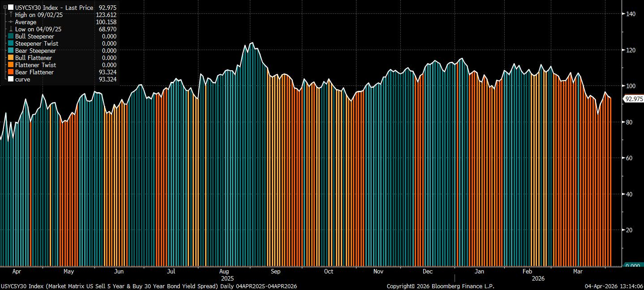This screenshot has width=644, height=290.
Task: Click the Flattener Twist color swatch
Action: [11, 65]
